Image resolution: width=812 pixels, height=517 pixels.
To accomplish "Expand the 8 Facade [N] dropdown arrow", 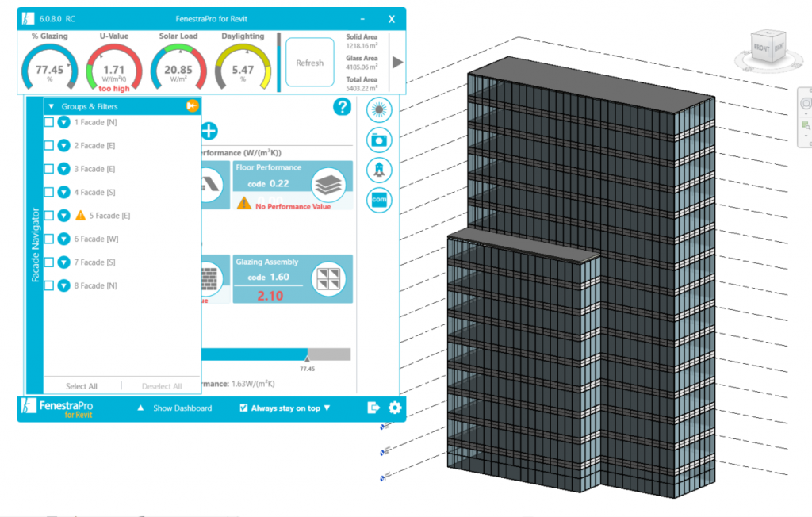I will (x=63, y=285).
